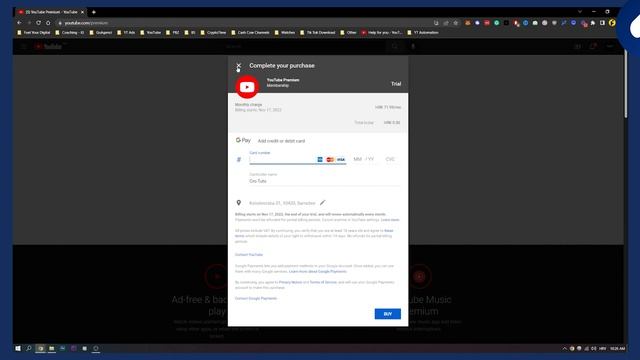Open Learn more link in billing text
The image size is (640, 360).
390,220
